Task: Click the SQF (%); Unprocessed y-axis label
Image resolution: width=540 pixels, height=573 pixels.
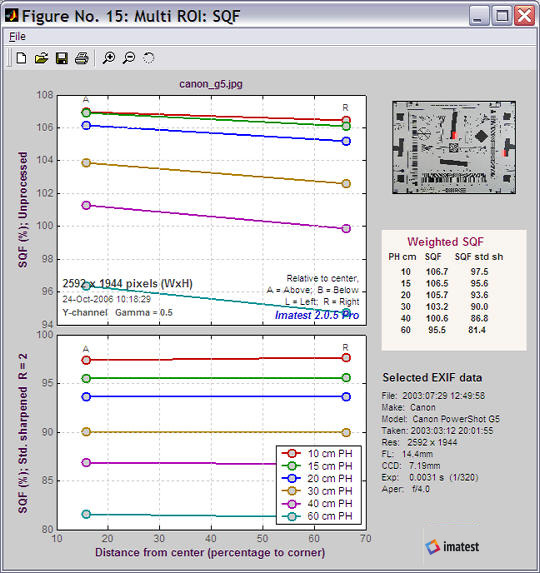Action: click(x=23, y=210)
